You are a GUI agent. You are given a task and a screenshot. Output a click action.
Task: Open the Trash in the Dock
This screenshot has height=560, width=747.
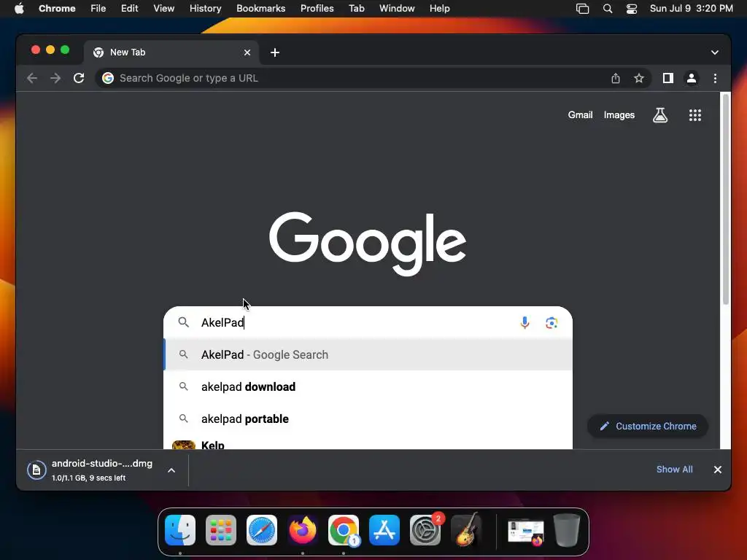(x=566, y=530)
